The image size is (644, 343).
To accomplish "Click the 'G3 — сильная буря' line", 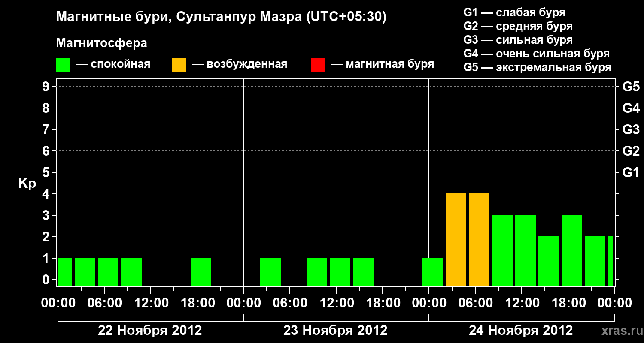I will 518,40.
